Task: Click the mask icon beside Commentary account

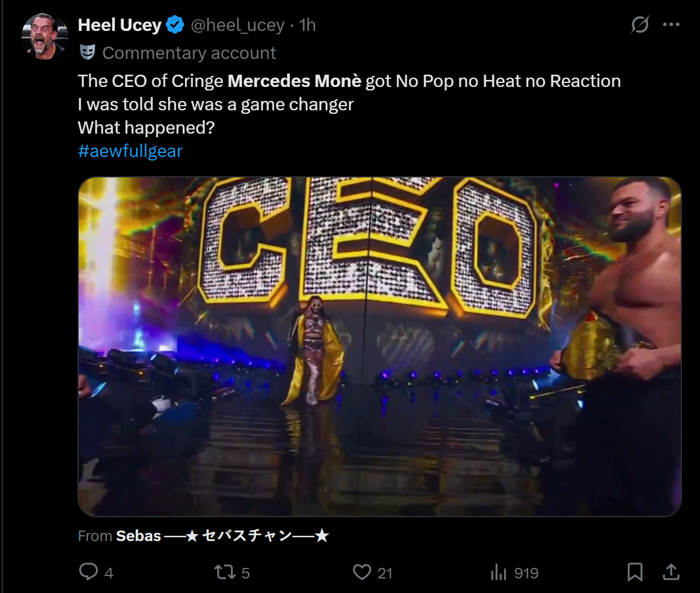Action: 87,53
